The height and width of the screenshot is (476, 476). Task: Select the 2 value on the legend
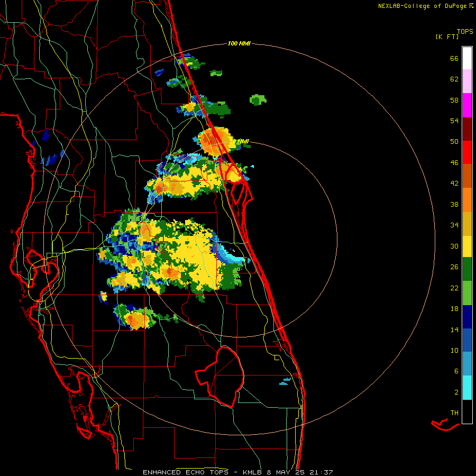pos(456,392)
